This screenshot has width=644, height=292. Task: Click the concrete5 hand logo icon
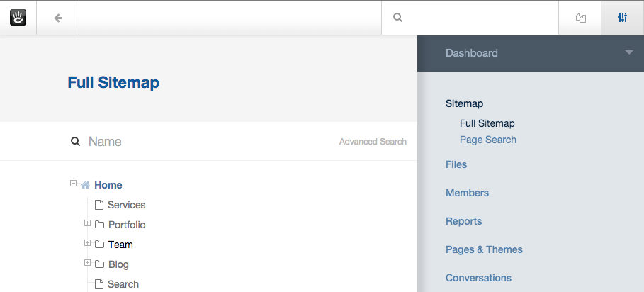[18, 18]
